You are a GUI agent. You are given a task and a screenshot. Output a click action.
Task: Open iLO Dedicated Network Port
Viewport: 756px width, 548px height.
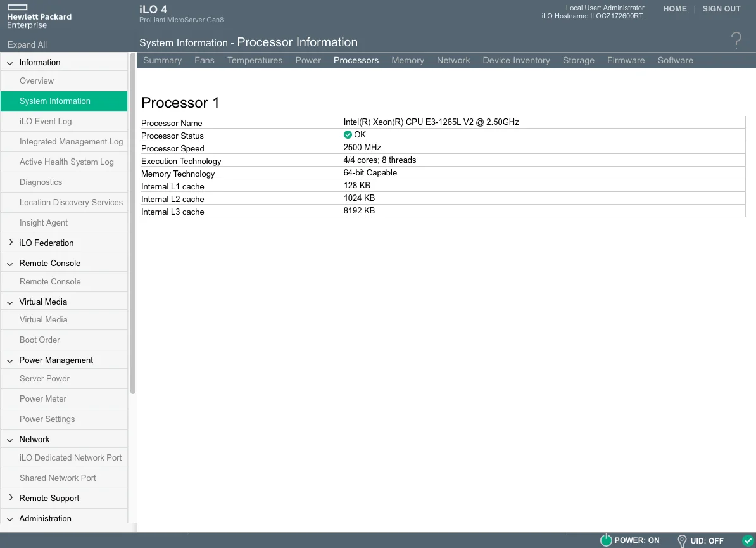point(64,458)
